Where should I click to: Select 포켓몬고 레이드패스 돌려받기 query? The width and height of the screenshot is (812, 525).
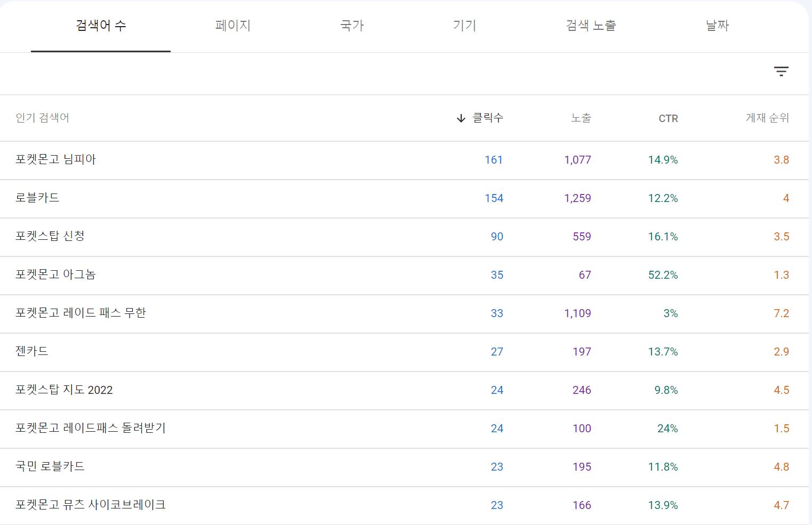[91, 428]
